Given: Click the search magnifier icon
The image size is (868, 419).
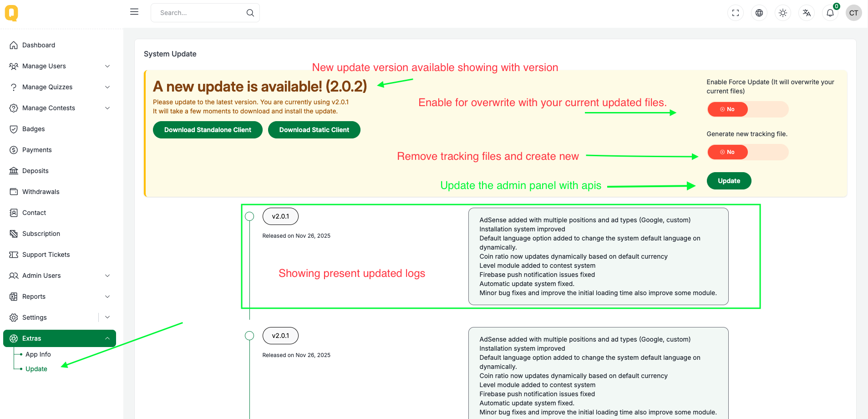Looking at the screenshot, I should pyautogui.click(x=250, y=13).
